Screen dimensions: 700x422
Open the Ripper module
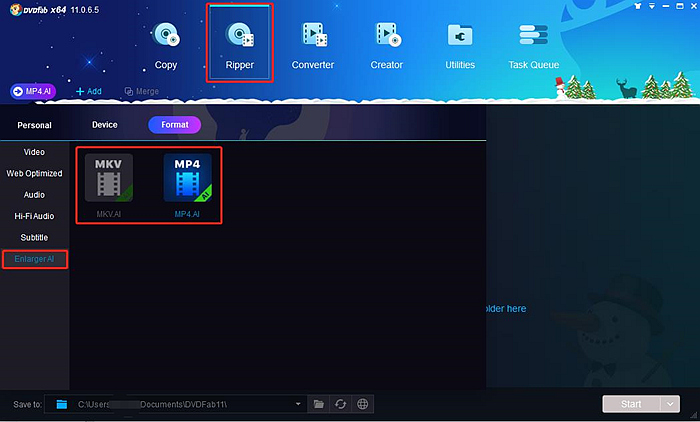tap(239, 46)
